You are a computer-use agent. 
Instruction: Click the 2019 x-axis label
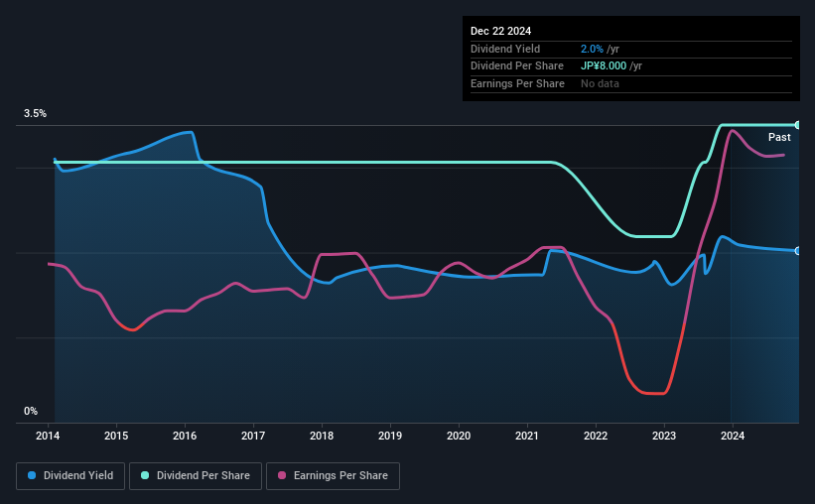tap(390, 436)
